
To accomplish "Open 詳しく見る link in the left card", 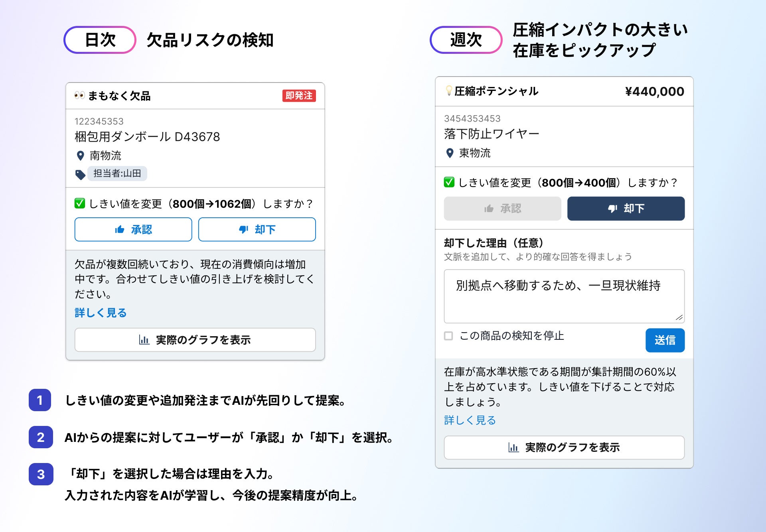I will point(101,313).
